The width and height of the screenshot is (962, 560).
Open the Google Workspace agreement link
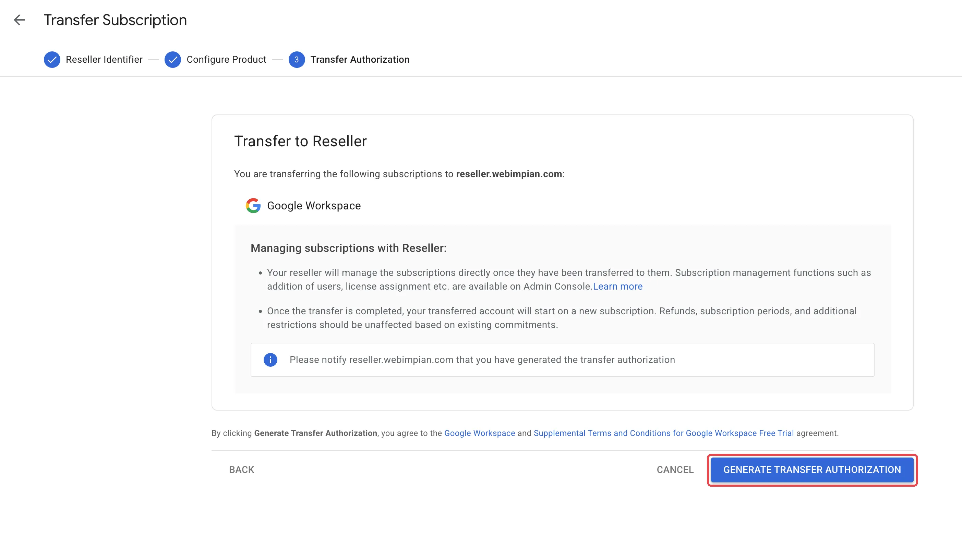click(x=480, y=433)
